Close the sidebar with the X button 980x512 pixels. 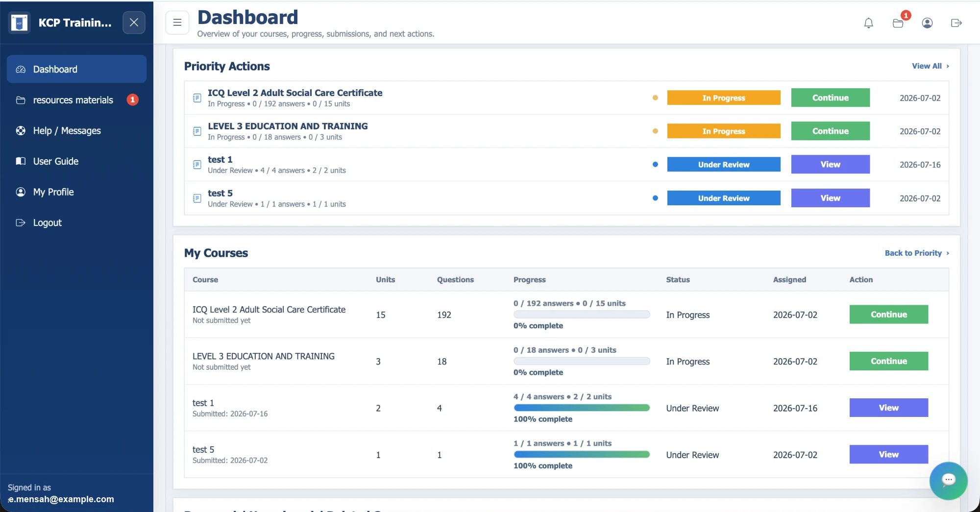point(134,23)
